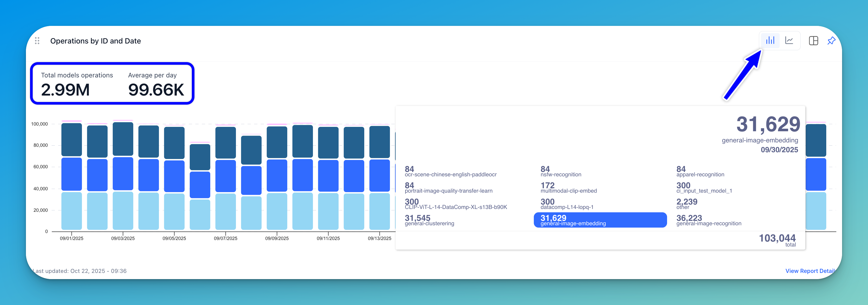Click 09/30/2025 bar light blue segment

click(x=816, y=211)
